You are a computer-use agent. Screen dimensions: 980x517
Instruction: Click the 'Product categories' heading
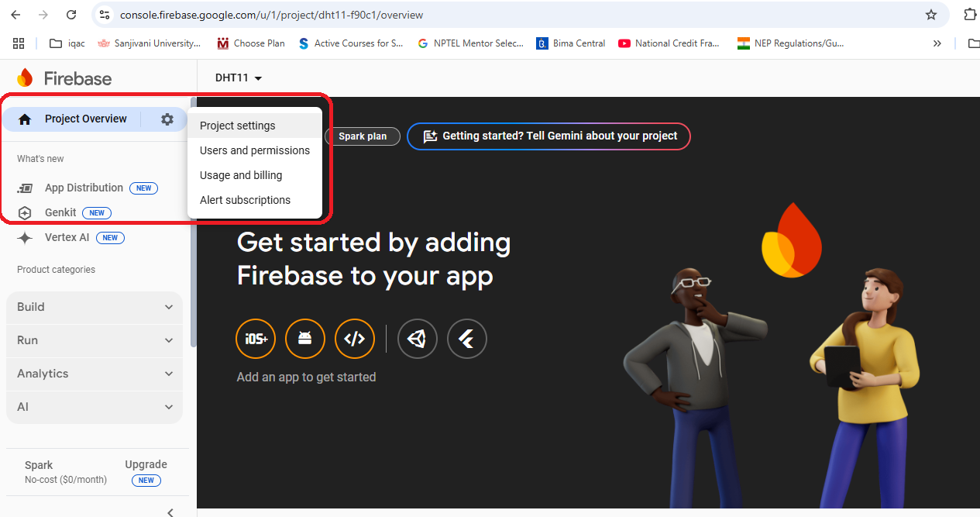pyautogui.click(x=56, y=270)
